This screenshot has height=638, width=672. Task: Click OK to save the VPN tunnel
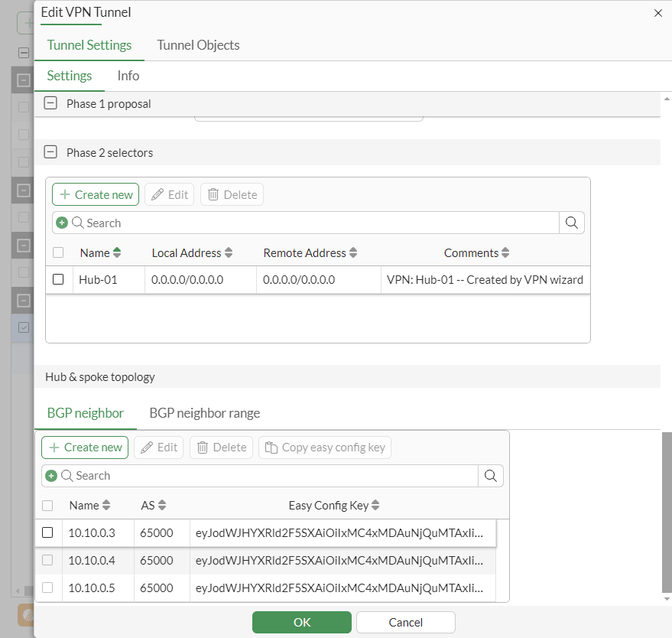coord(301,622)
